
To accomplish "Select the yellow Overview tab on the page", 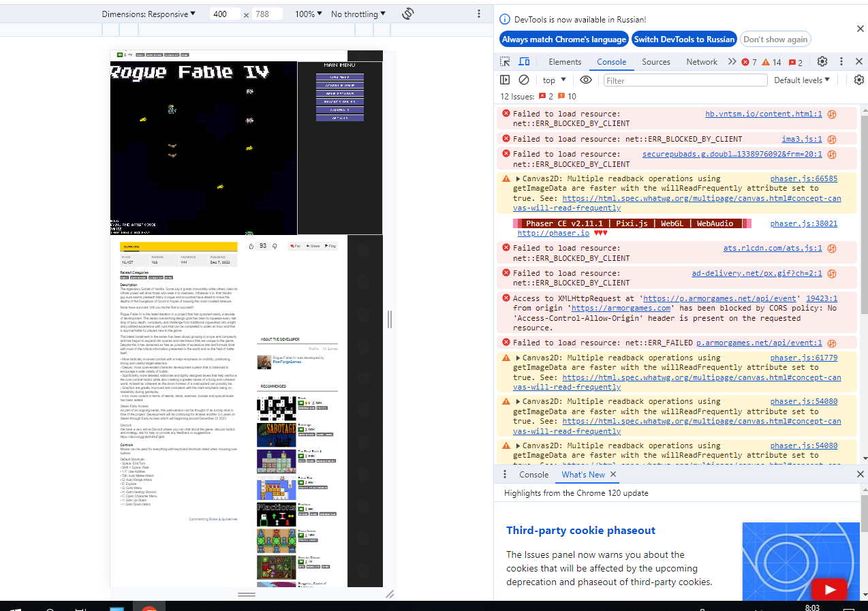I will tap(179, 247).
